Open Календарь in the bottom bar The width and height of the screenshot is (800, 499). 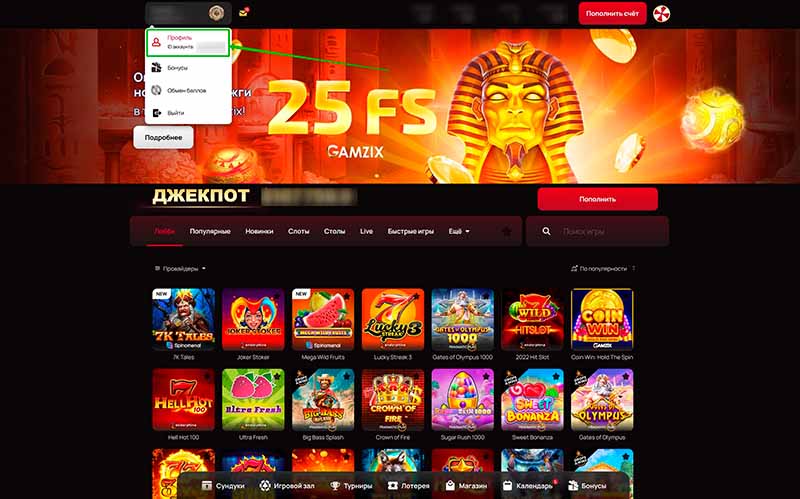pos(527,486)
